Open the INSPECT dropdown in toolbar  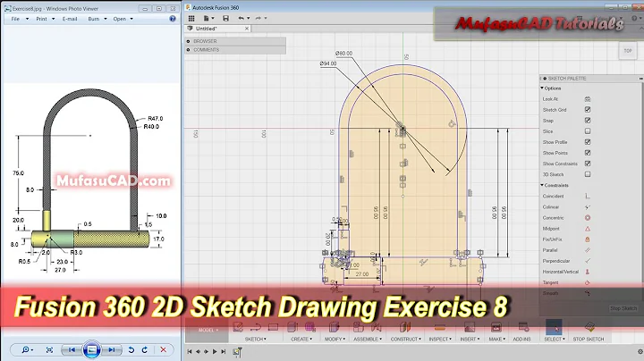click(x=440, y=340)
